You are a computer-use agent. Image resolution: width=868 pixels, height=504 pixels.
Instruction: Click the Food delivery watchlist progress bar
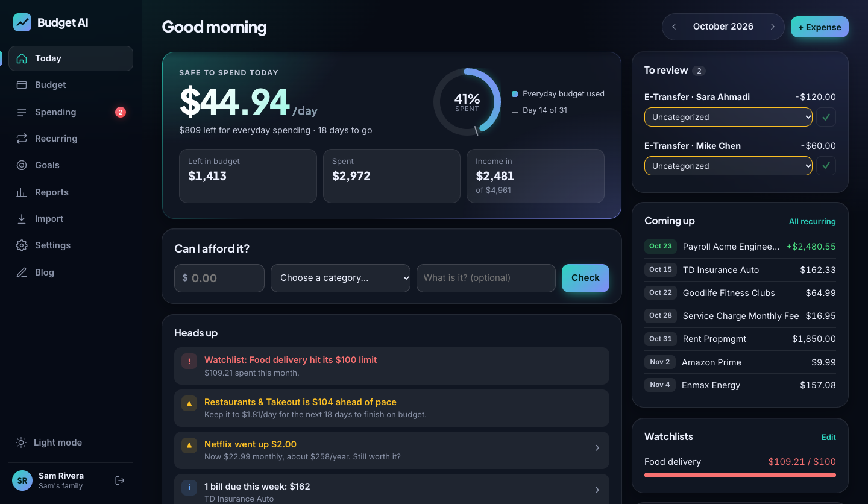[740, 475]
